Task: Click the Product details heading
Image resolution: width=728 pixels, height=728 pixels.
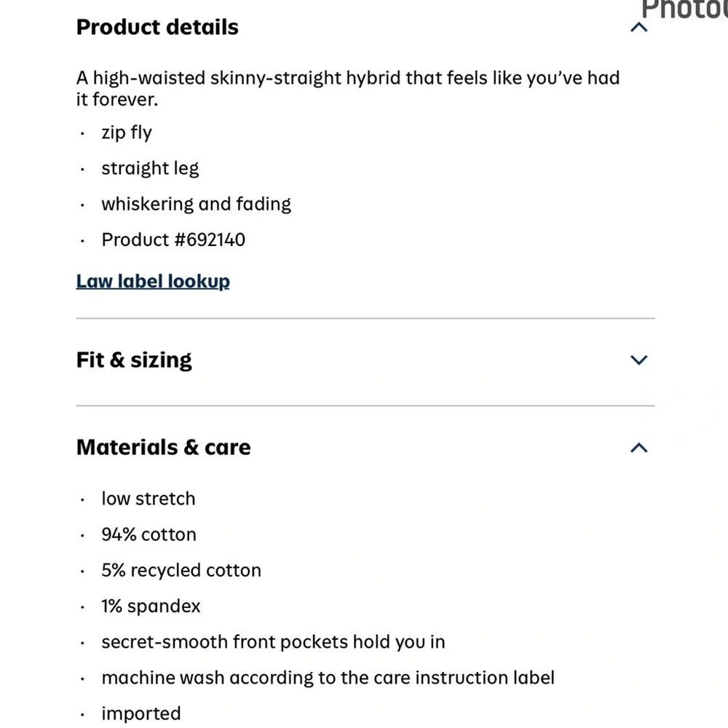Action: tap(157, 28)
